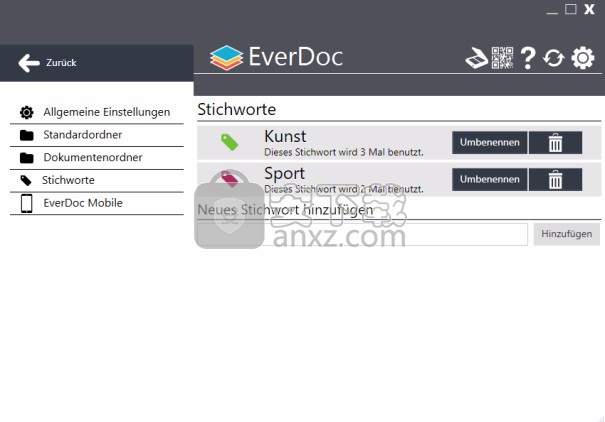This screenshot has height=422, width=605.
Task: Click 'Neues Stichwort hinzufügen' label
Action: pyautogui.click(x=285, y=210)
